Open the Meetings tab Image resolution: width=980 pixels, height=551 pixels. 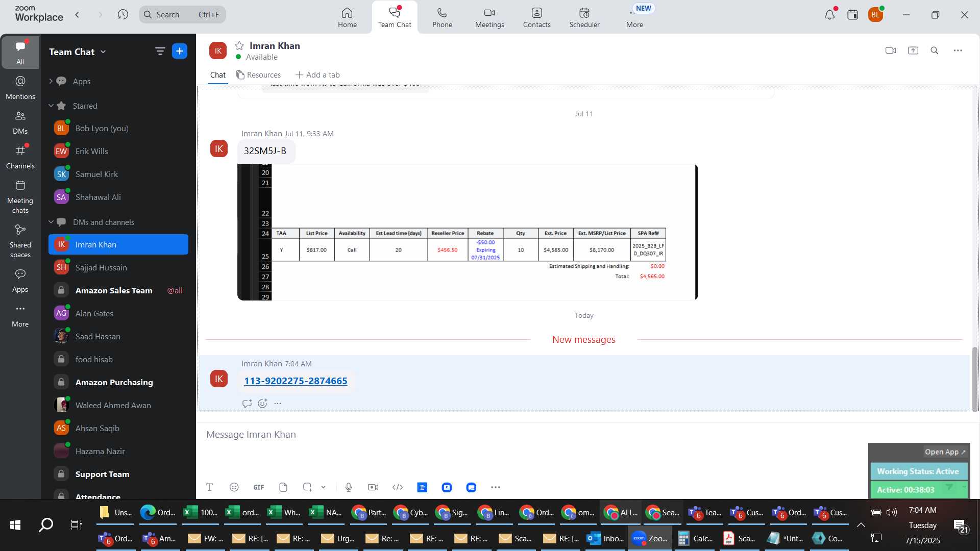pos(489,17)
